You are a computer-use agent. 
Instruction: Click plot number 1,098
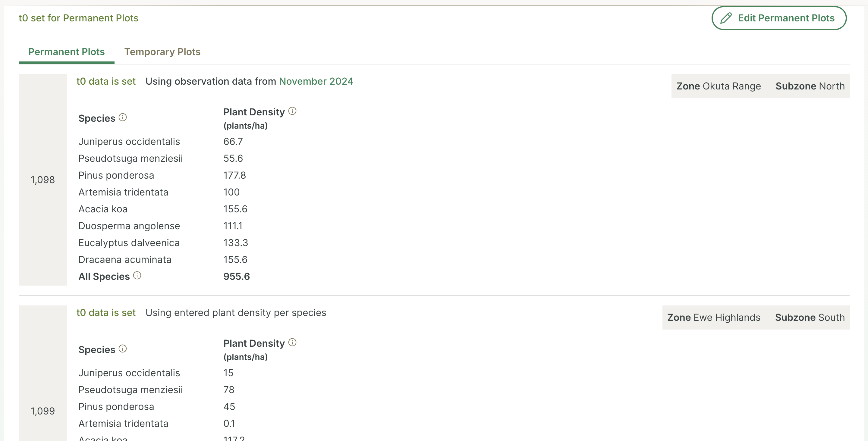(x=42, y=180)
